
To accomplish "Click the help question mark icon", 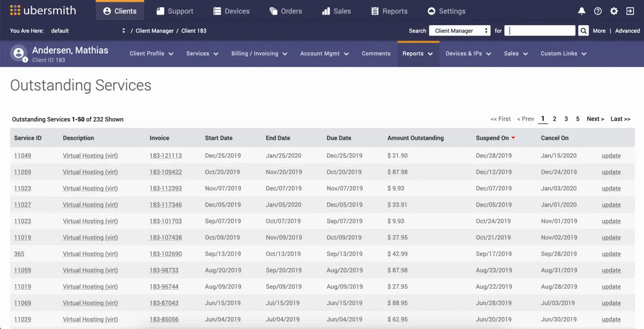I will pyautogui.click(x=597, y=10).
